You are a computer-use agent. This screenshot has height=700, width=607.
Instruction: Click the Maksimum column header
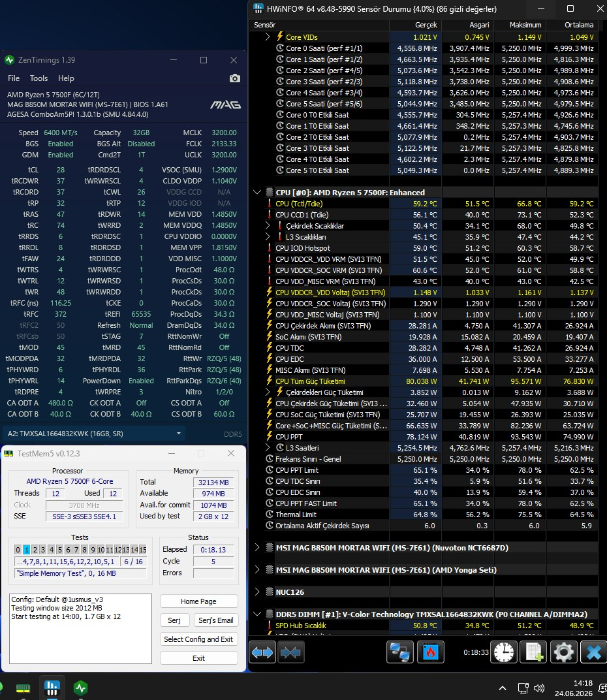click(520, 25)
